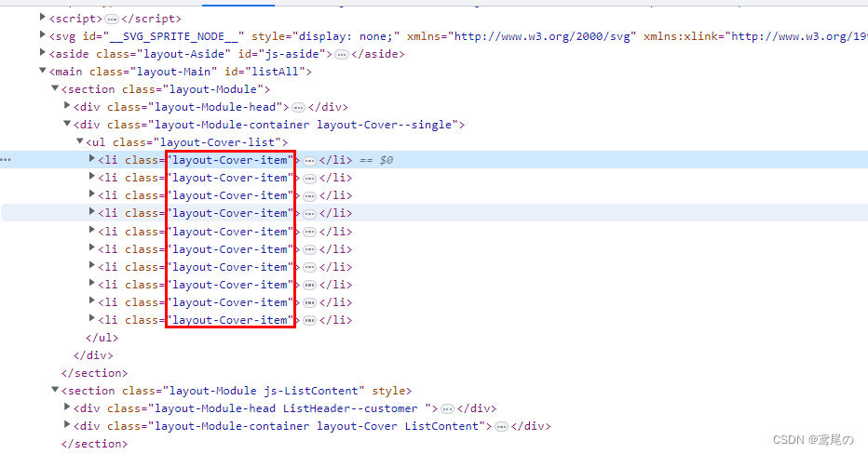Collapse the ul layout-Cover-list node

pyautogui.click(x=79, y=141)
